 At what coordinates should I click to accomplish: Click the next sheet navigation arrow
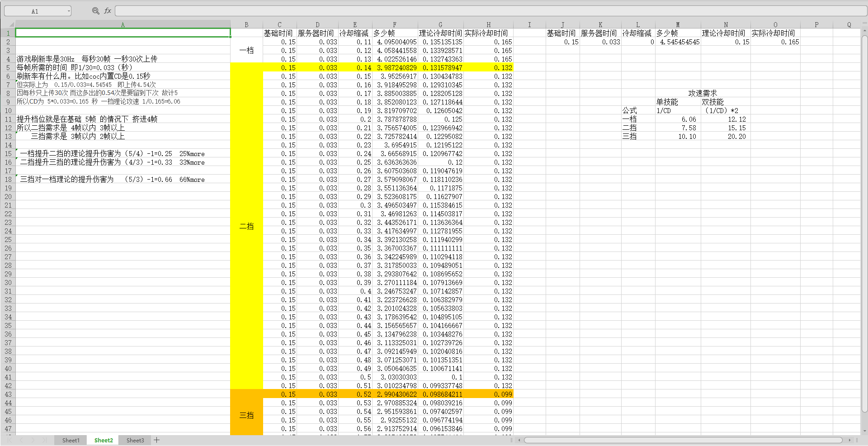33,440
